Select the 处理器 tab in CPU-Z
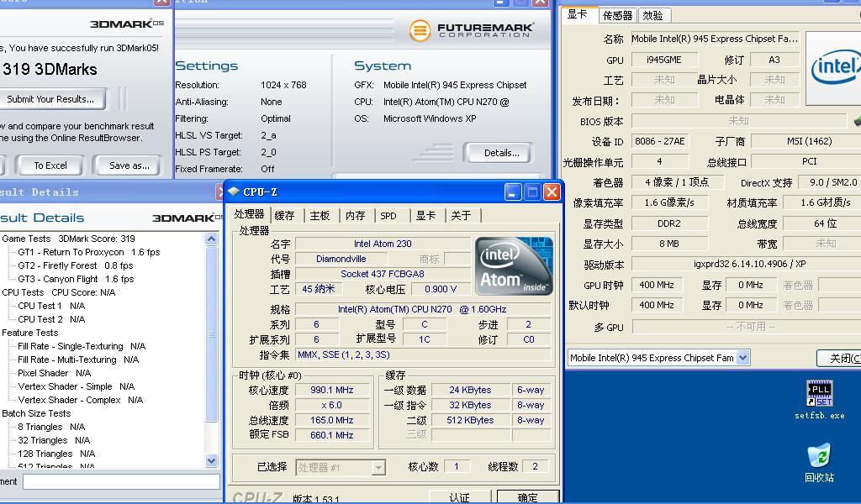 coord(249,214)
